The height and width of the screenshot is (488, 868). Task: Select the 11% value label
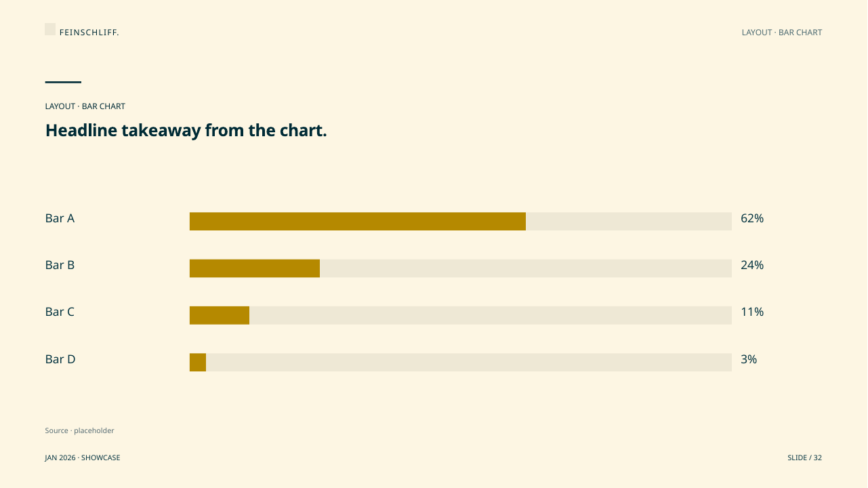click(x=752, y=312)
